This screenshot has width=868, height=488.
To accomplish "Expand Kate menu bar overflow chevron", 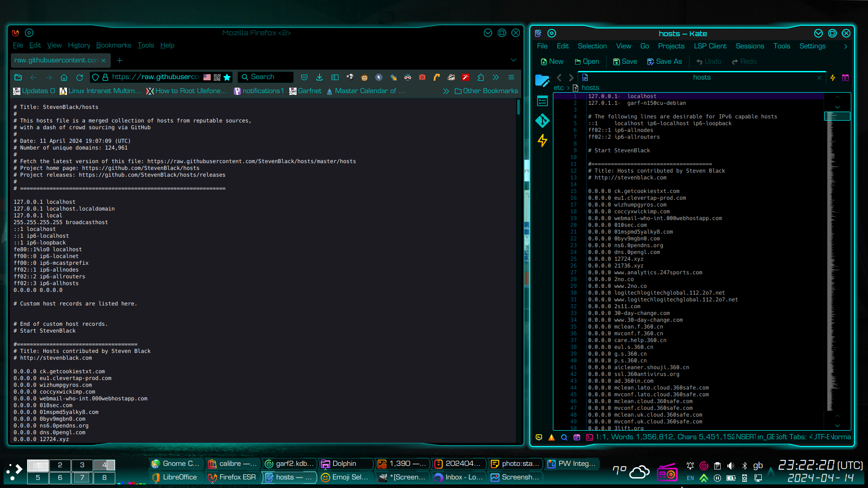I will coord(845,46).
